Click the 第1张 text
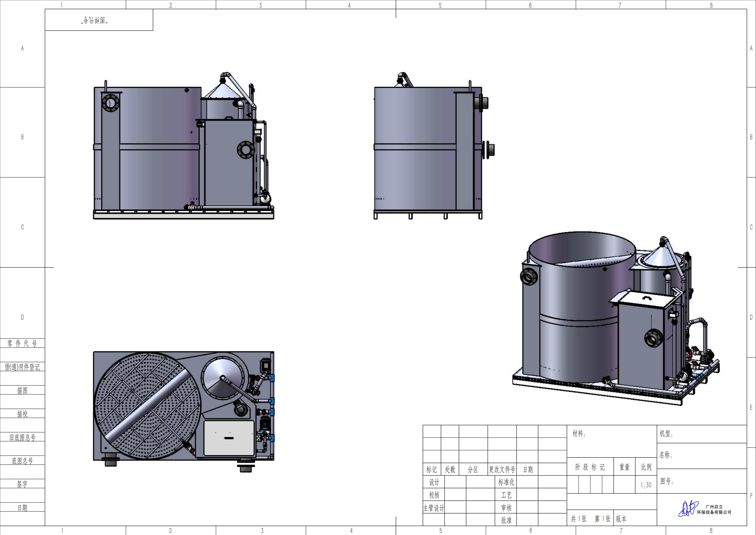Viewport: 756px width, 535px height. (x=602, y=519)
